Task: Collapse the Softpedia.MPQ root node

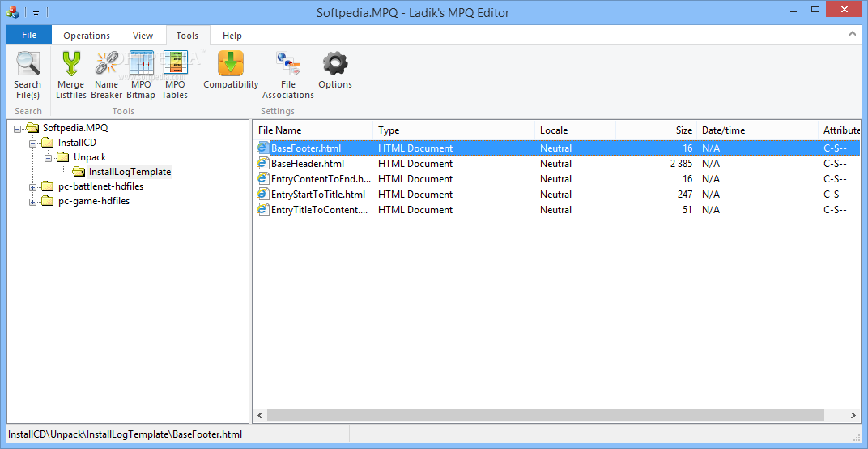Action: 17,129
